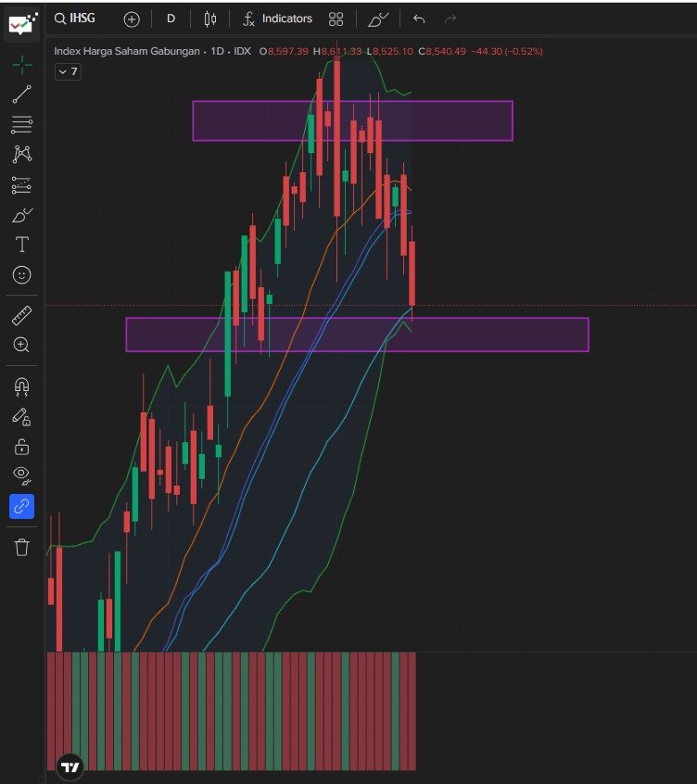The height and width of the screenshot is (784, 697).
Task: Open the app logo menu at top left
Action: click(x=21, y=24)
